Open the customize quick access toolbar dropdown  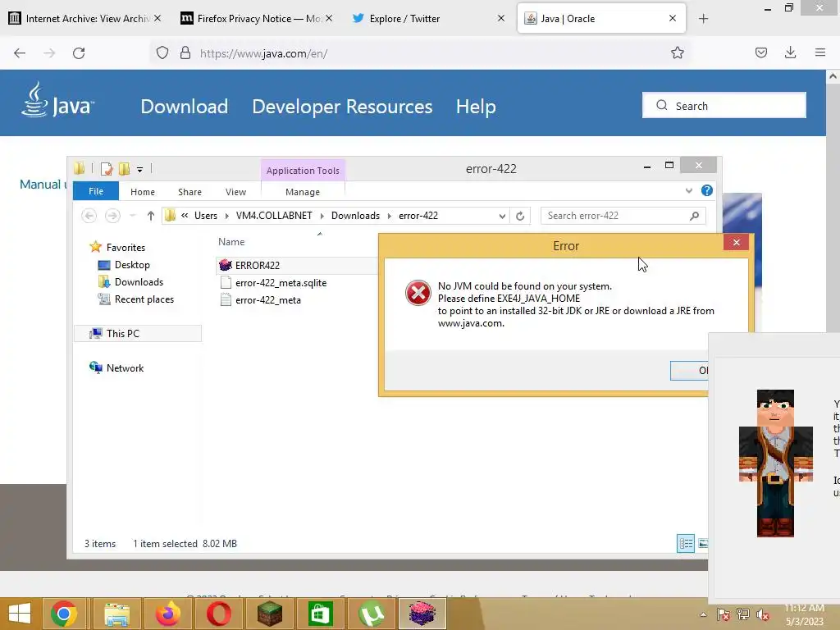139,169
